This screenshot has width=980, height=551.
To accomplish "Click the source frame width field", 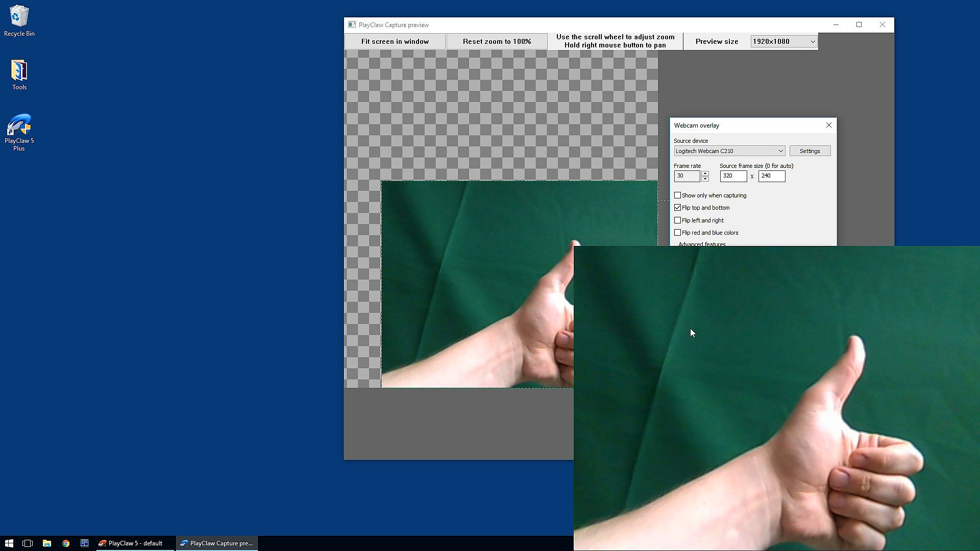I will (x=733, y=176).
